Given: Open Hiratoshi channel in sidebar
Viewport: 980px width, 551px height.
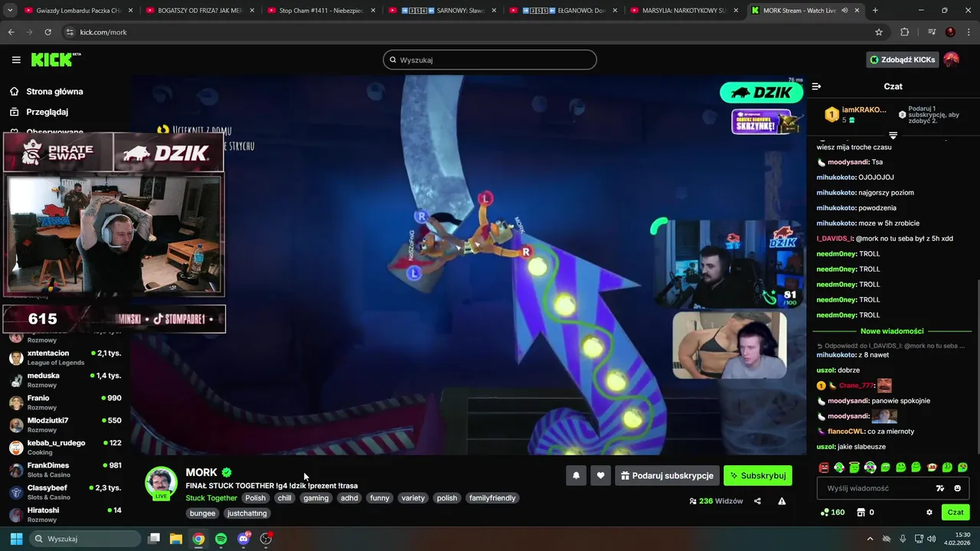Looking at the screenshot, I should pos(65,514).
